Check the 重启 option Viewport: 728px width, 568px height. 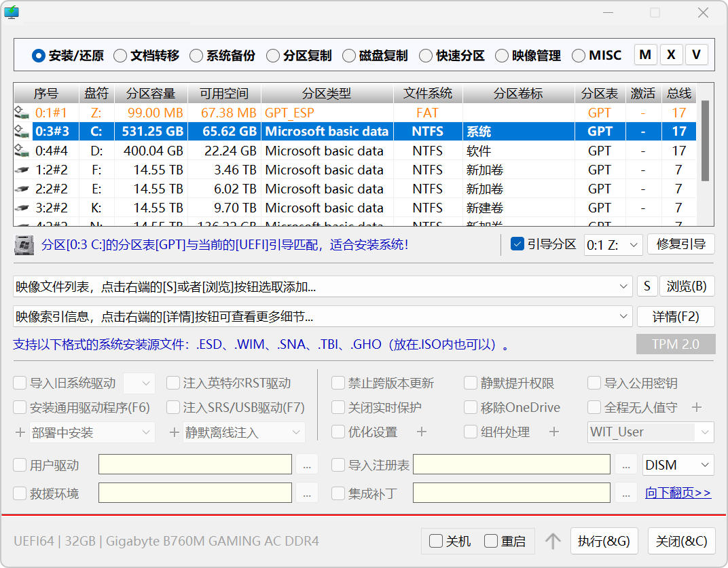coord(491,541)
